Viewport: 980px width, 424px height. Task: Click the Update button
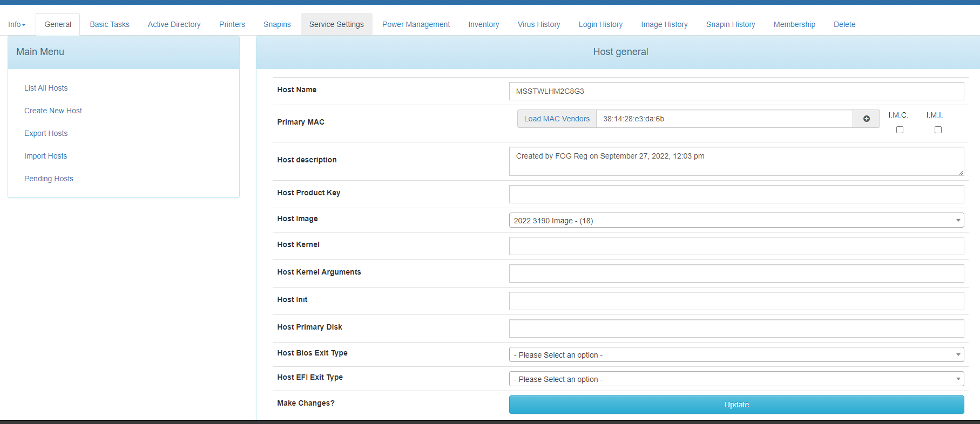(736, 405)
